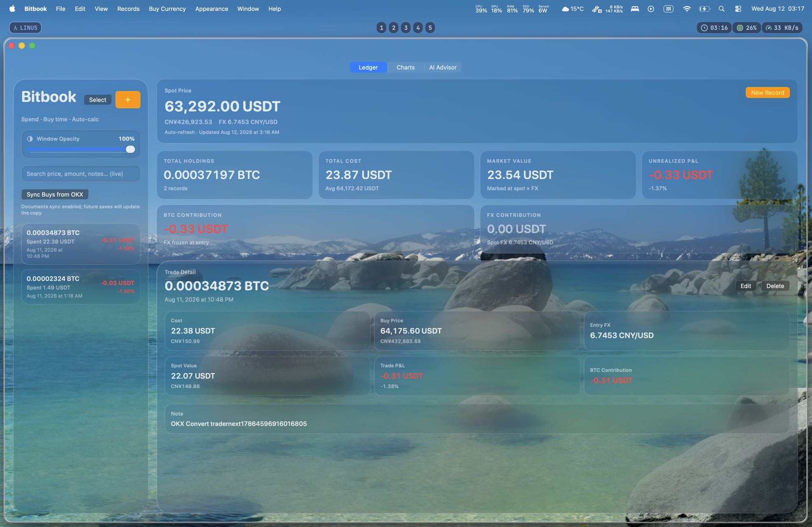812x527 pixels.
Task: Open the Sensor 6W menu bar monitor
Action: (544, 9)
